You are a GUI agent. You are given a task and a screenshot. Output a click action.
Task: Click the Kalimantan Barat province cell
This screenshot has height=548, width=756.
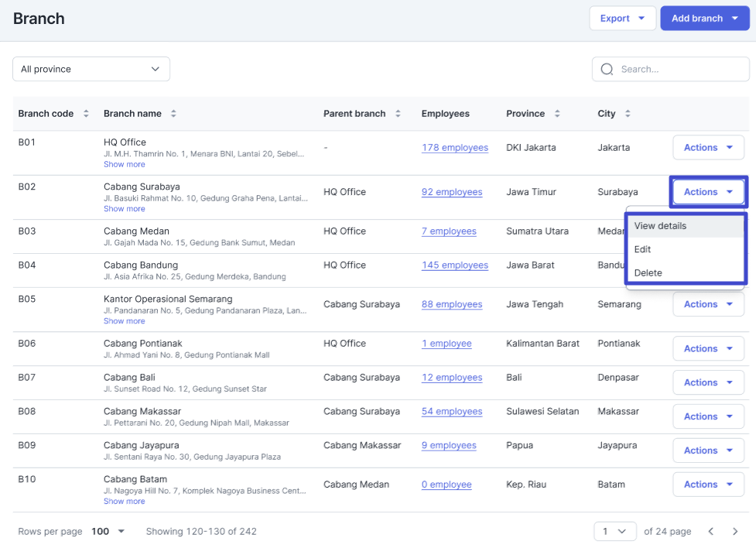(543, 344)
